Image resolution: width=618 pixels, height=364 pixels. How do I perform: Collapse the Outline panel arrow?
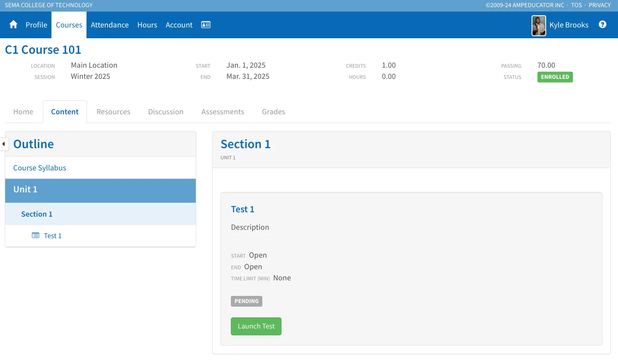click(4, 144)
